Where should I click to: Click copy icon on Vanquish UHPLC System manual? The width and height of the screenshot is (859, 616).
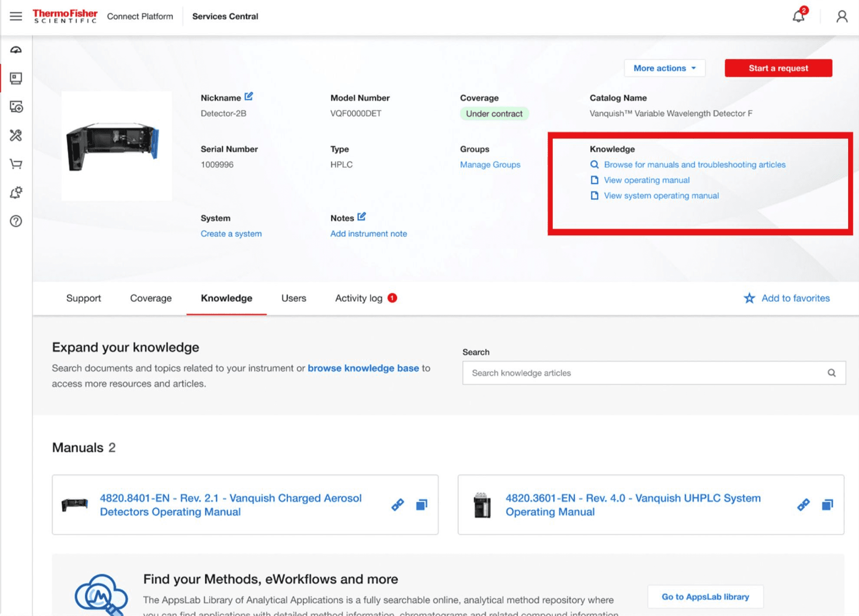pyautogui.click(x=827, y=504)
